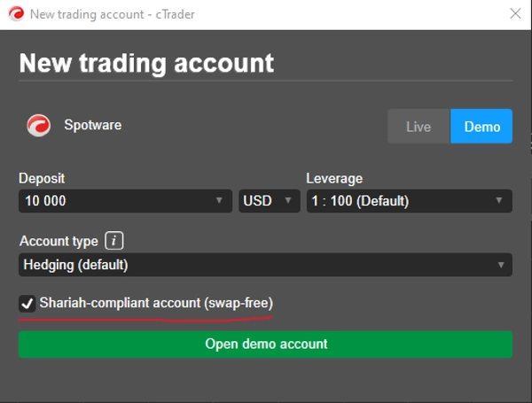532x403 pixels.
Task: Click the Spotware broker logo
Action: pos(39,126)
